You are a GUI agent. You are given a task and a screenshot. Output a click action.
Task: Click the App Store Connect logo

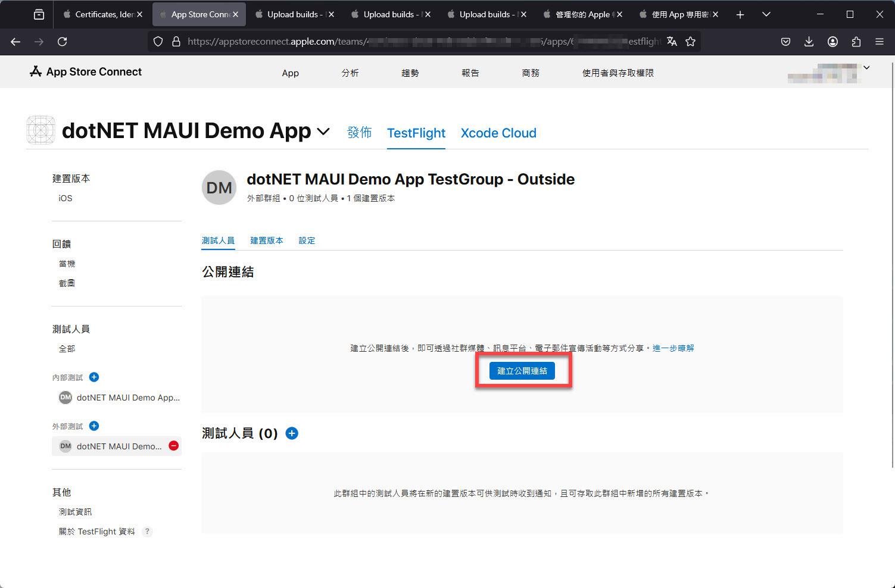point(86,71)
